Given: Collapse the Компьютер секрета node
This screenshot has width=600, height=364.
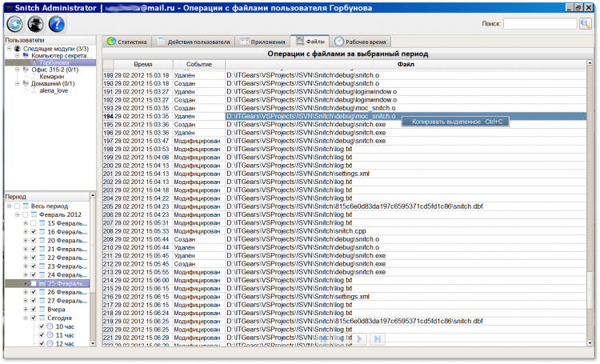Looking at the screenshot, I should 18,55.
